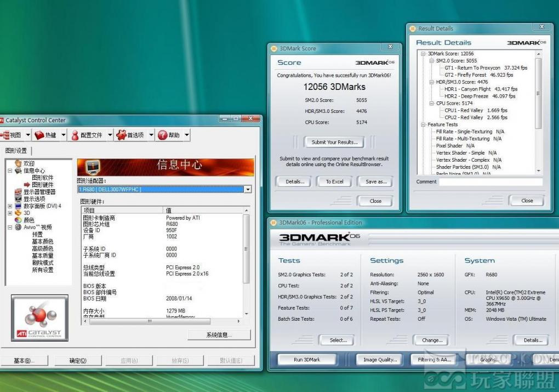559x392 pixels.
Task: Collapse the Feature Tests tree node
Action: (423, 124)
